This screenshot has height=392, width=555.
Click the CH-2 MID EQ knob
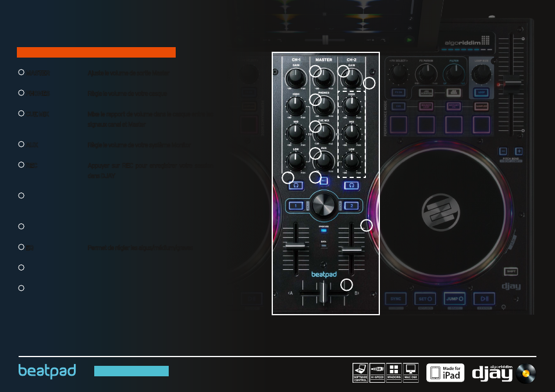click(351, 133)
